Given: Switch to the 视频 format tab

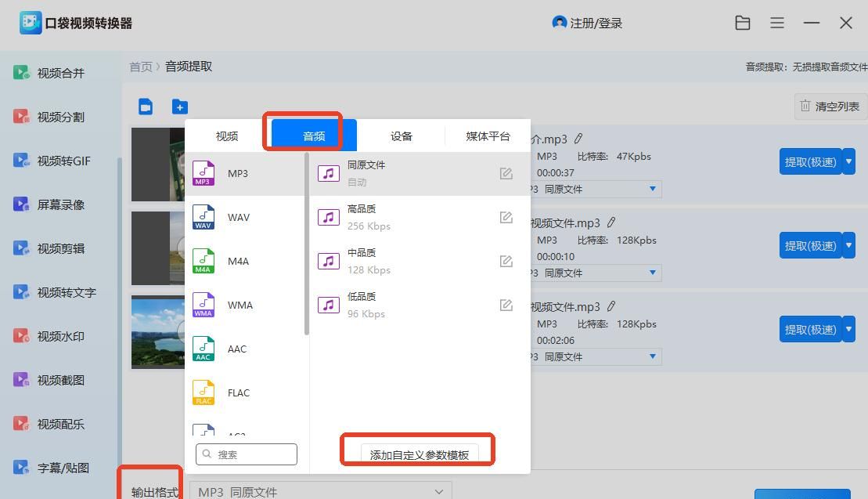Looking at the screenshot, I should [x=226, y=136].
